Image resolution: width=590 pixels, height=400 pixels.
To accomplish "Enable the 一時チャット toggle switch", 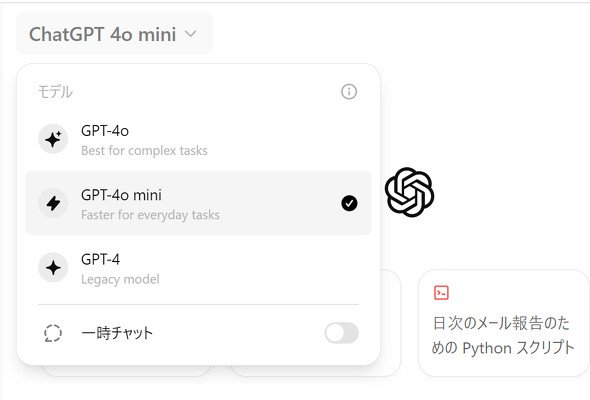I will [342, 333].
